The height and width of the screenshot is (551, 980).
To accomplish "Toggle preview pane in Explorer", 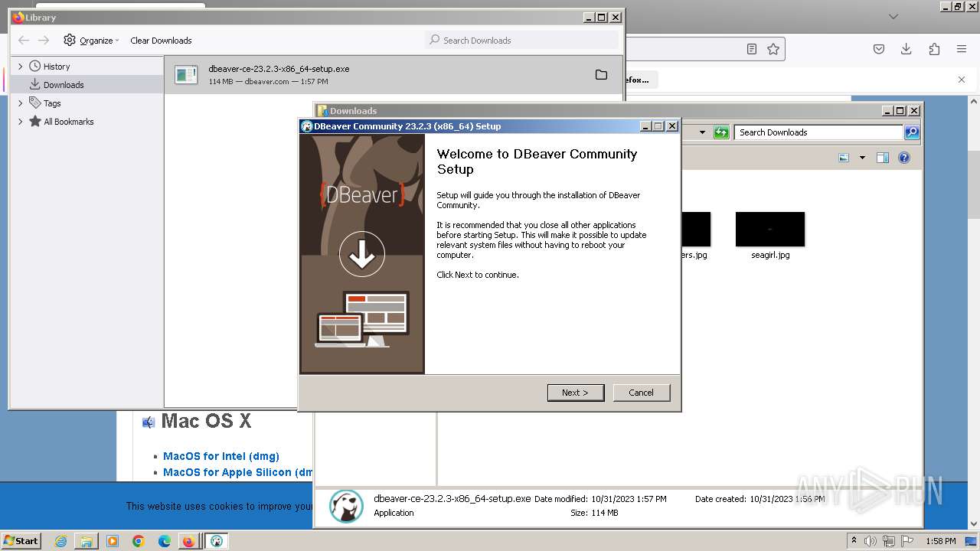I will (883, 158).
